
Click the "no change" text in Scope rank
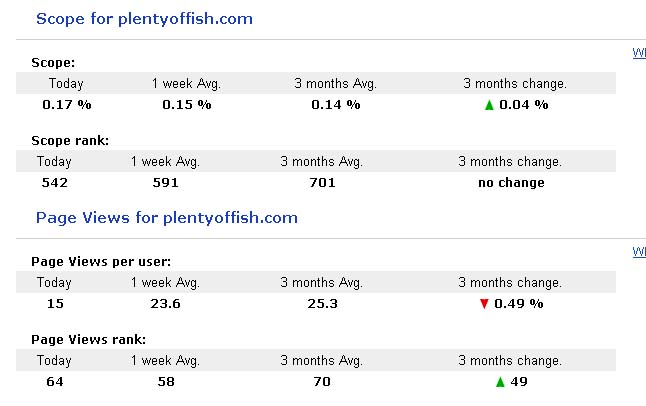[510, 182]
